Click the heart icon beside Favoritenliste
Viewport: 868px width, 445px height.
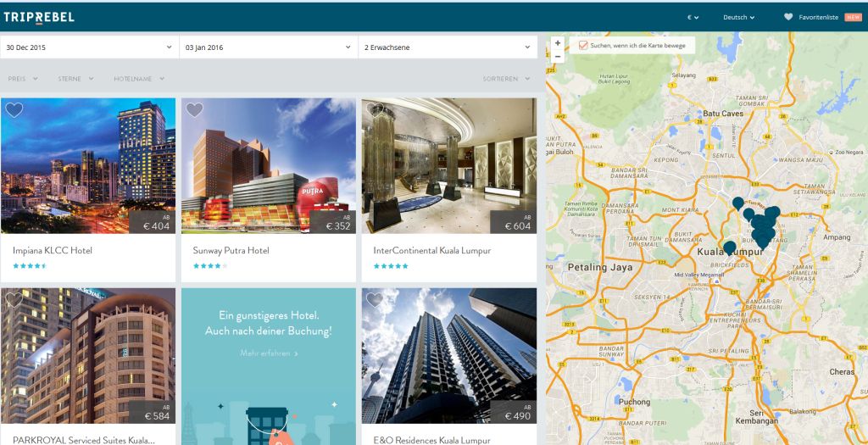coord(788,17)
